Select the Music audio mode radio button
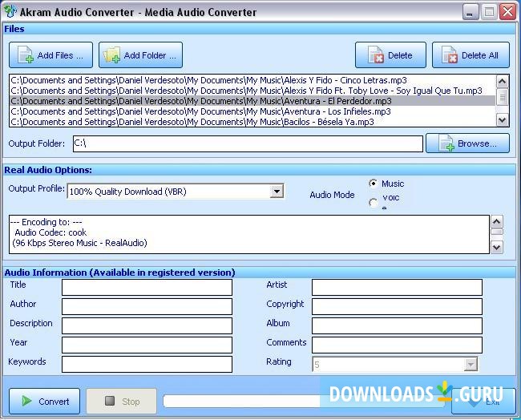This screenshot has width=521, height=420. click(374, 184)
